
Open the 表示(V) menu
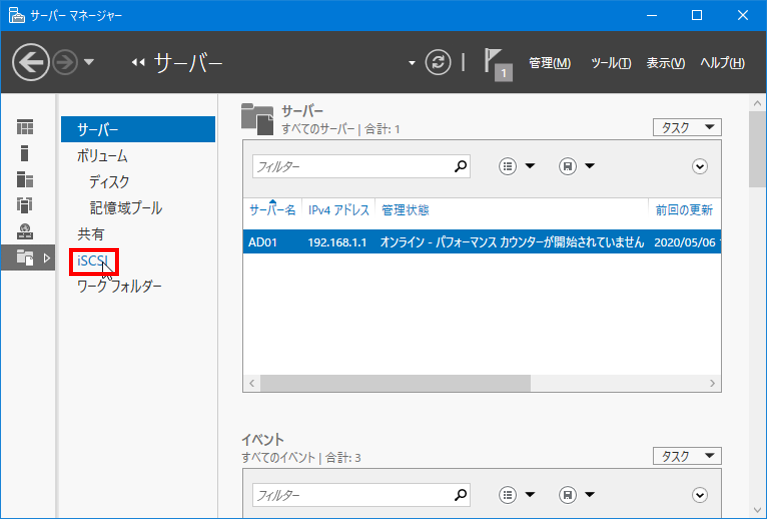666,63
